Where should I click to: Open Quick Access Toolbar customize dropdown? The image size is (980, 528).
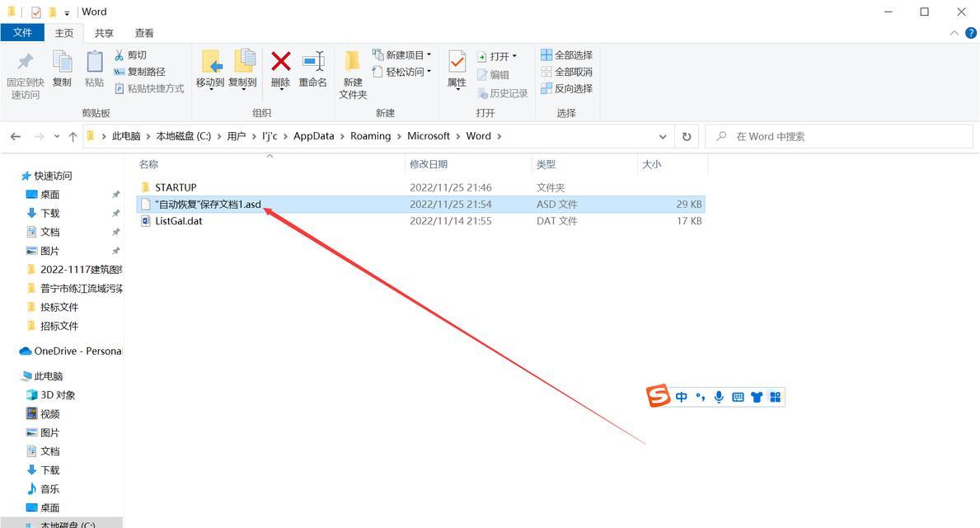click(x=67, y=12)
